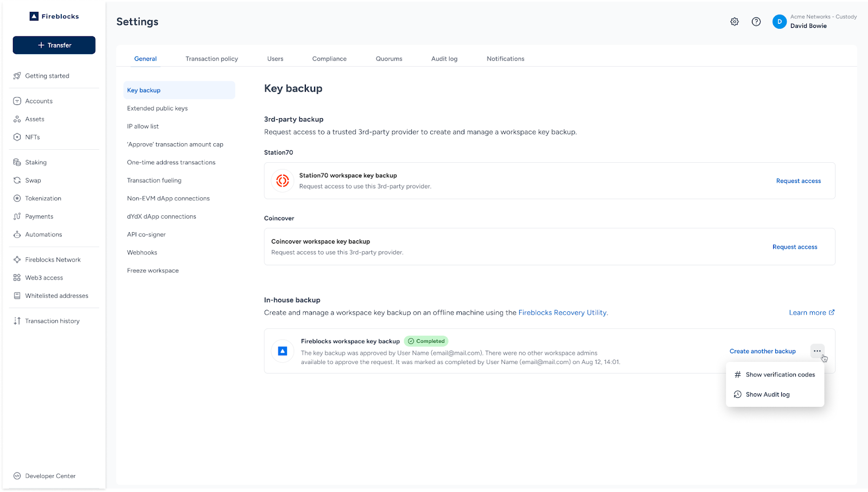Click the Getting started rocket icon

click(x=17, y=76)
